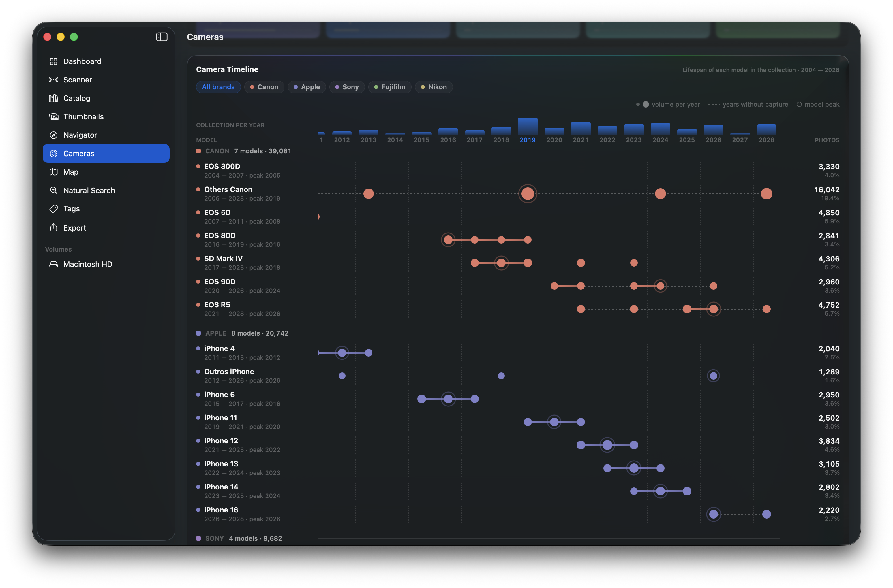
Task: Switch to the Thumbnails view
Action: [x=106, y=117]
